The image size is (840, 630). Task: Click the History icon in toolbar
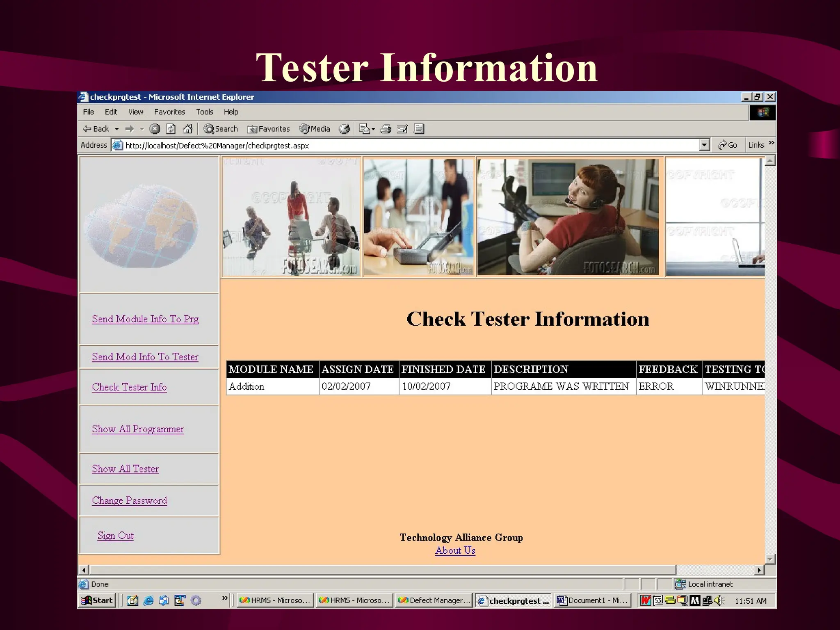point(344,129)
